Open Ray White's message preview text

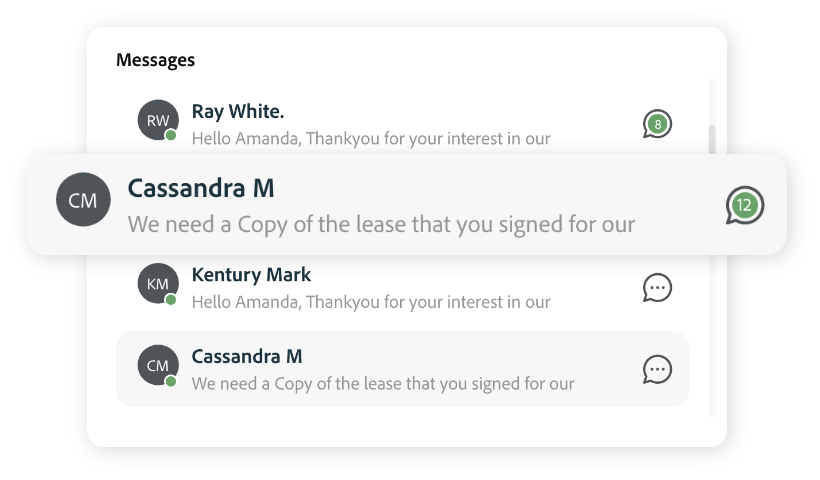(371, 139)
